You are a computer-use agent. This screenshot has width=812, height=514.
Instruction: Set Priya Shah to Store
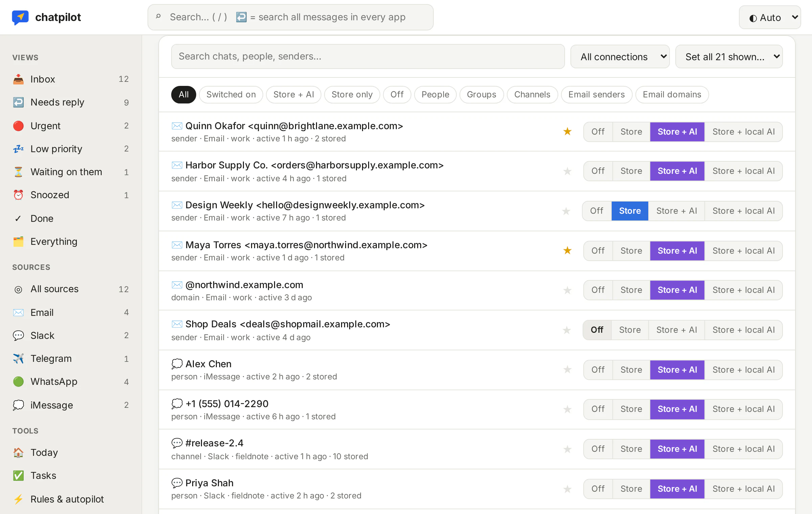631,489
